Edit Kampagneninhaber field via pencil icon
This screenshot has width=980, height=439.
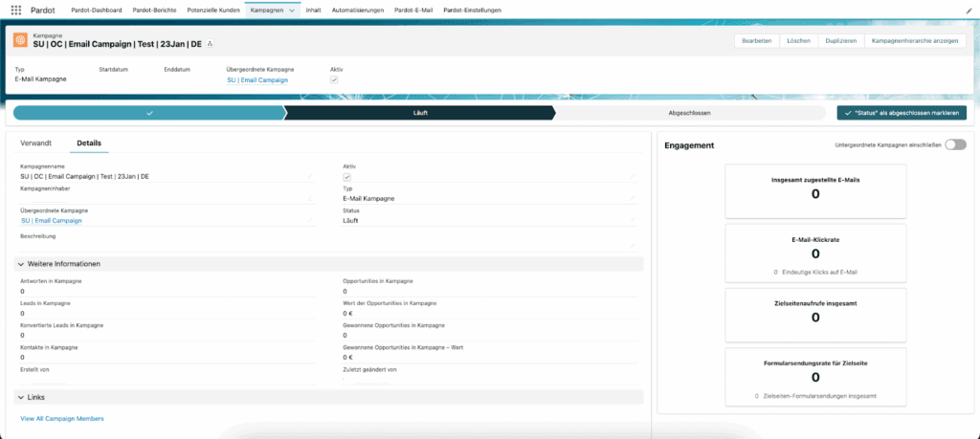coord(309,199)
